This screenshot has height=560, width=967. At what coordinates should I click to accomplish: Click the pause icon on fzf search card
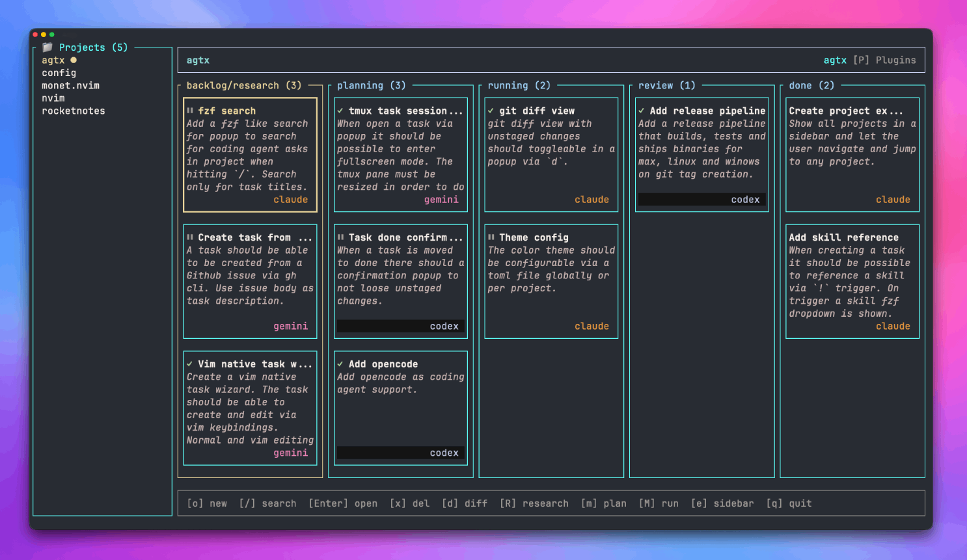pos(190,111)
